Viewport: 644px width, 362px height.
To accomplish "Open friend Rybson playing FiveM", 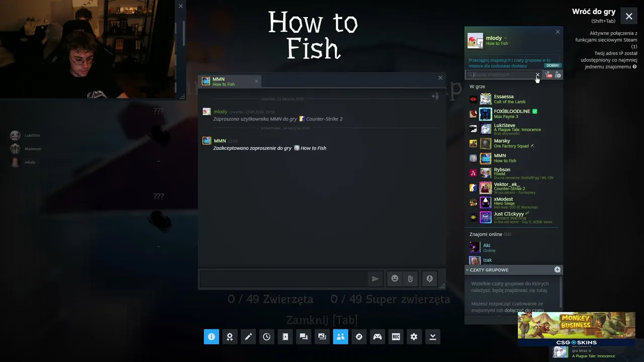I will point(513,173).
